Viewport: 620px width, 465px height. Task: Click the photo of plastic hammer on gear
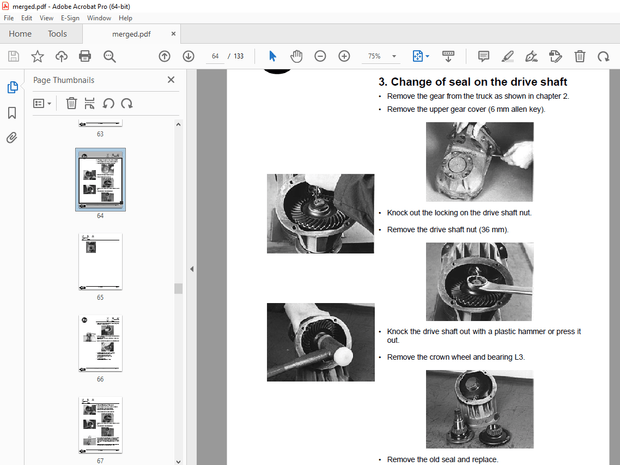[x=321, y=342]
